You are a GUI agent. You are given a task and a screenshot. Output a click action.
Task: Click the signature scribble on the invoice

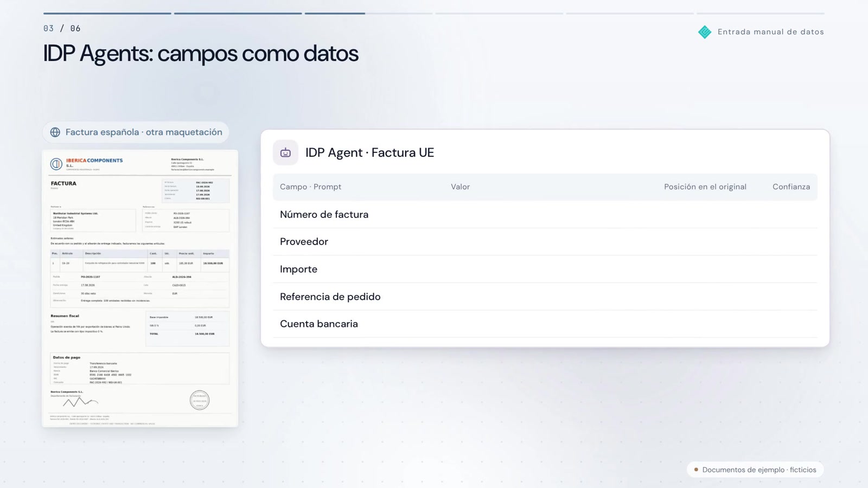point(80,402)
